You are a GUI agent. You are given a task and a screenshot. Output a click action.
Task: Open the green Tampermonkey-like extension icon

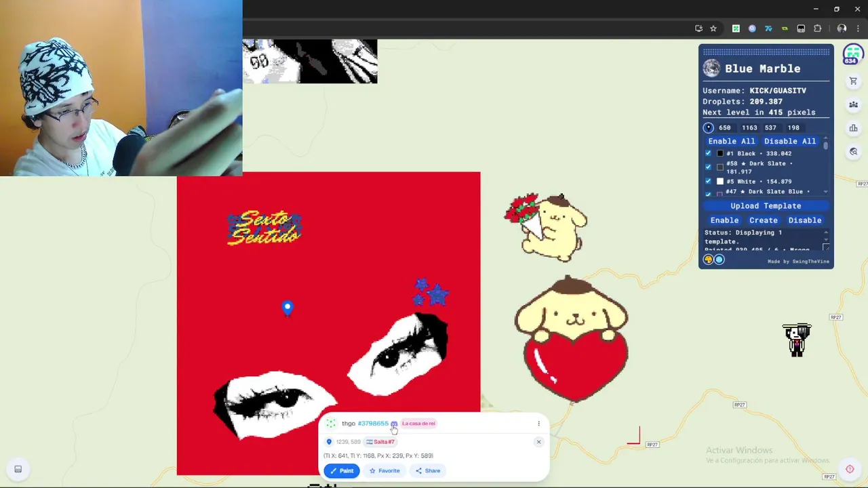coord(785,28)
